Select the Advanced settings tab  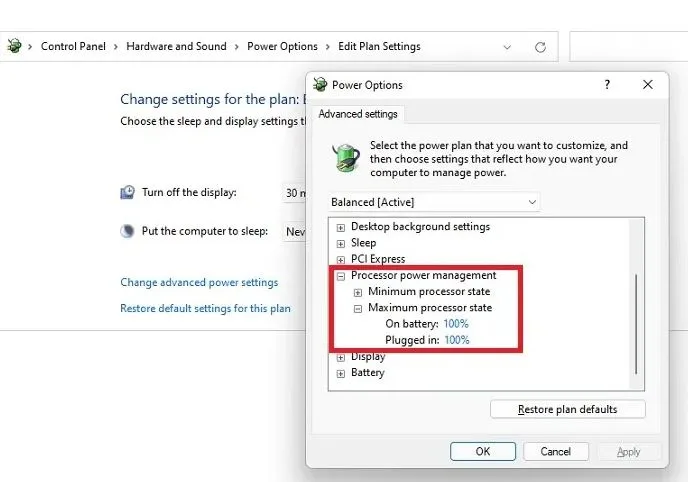[358, 114]
